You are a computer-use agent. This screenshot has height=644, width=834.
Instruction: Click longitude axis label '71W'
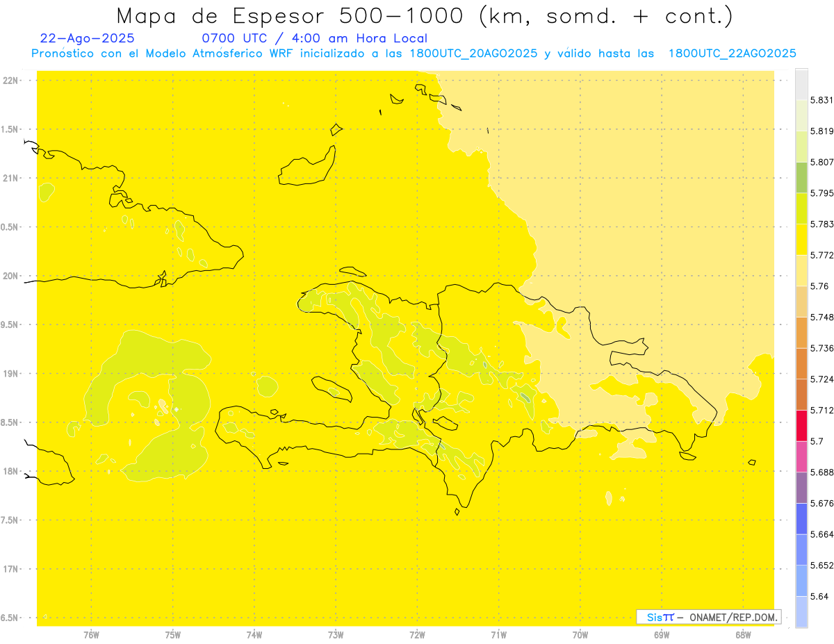pos(498,635)
